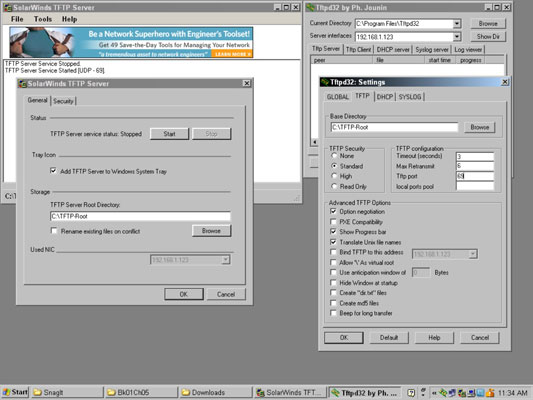This screenshot has height=400, width=533.
Task: Click the Tftpd32 by Ph. taskbar button
Action: (x=365, y=393)
